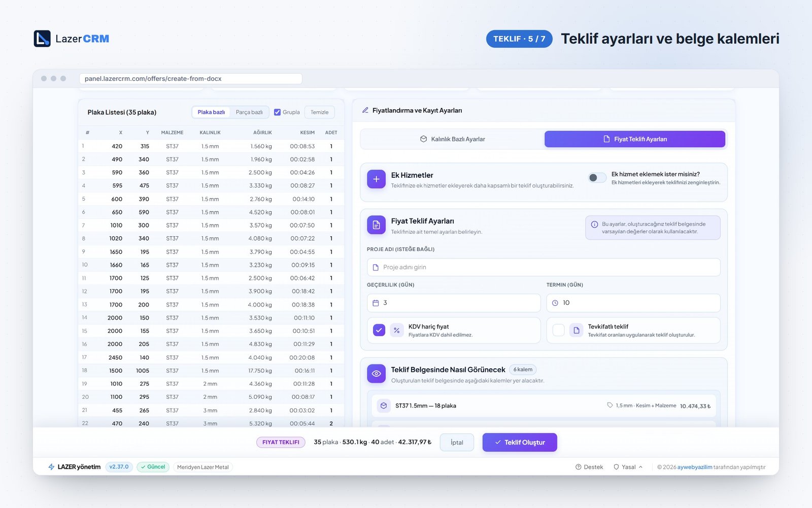Screen dimensions: 812x508
Task: Uncheck the KDV hariç fiyat checkbox
Action: pos(379,330)
